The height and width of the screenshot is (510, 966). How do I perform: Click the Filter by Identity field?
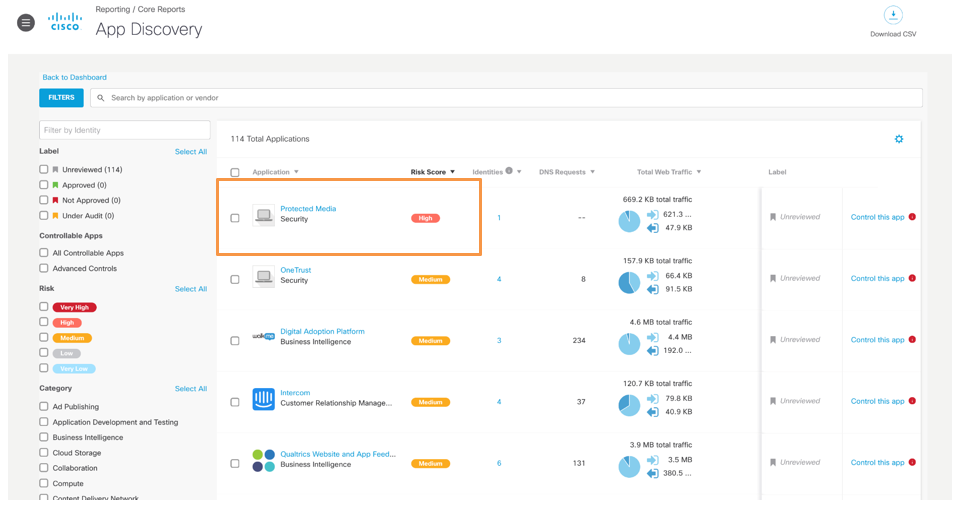tap(124, 130)
